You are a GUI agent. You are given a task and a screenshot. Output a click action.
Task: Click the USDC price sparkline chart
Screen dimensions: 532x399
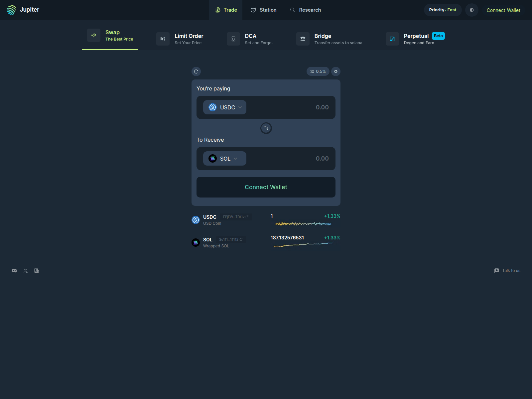[303, 224]
